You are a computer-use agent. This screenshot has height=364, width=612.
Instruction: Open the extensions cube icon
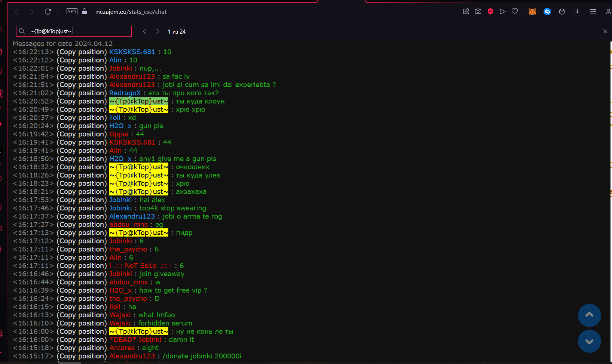[562, 12]
